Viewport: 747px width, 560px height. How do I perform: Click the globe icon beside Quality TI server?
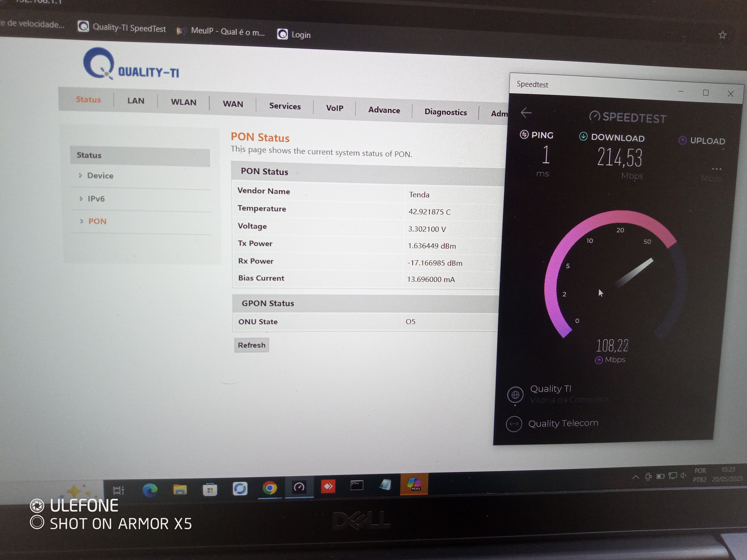tap(515, 394)
